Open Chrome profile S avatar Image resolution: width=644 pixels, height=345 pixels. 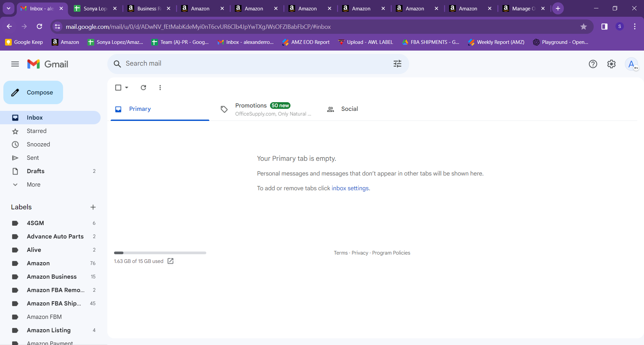click(620, 26)
